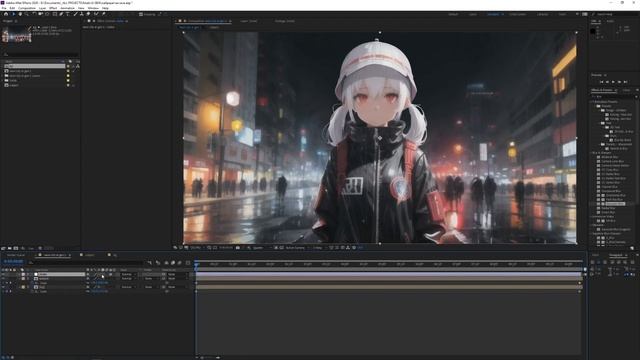Open the viewer resolution Quarter dropdown

[260, 248]
